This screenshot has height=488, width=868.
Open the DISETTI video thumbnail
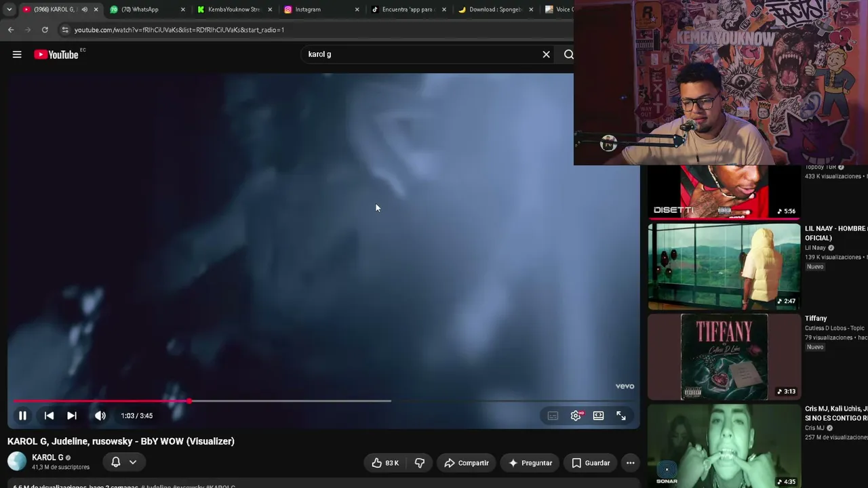pos(724,192)
